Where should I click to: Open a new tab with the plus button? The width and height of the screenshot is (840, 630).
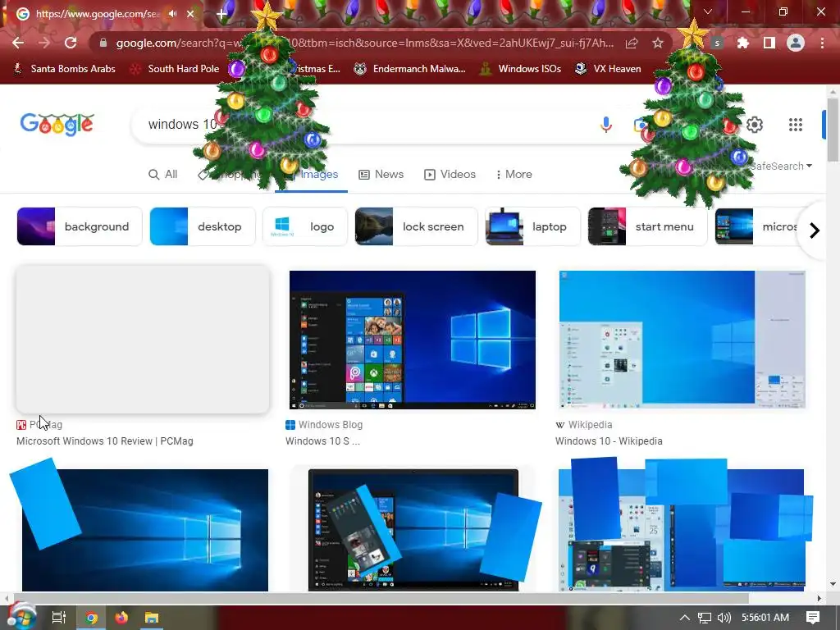pyautogui.click(x=221, y=14)
